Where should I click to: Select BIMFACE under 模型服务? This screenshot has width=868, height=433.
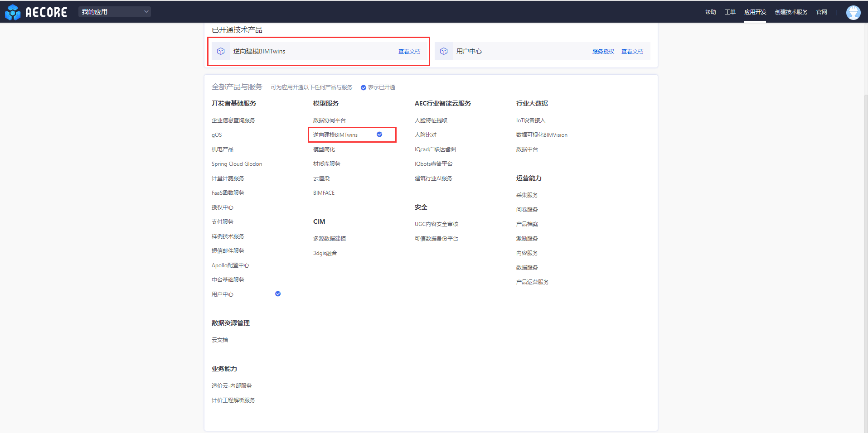(324, 193)
